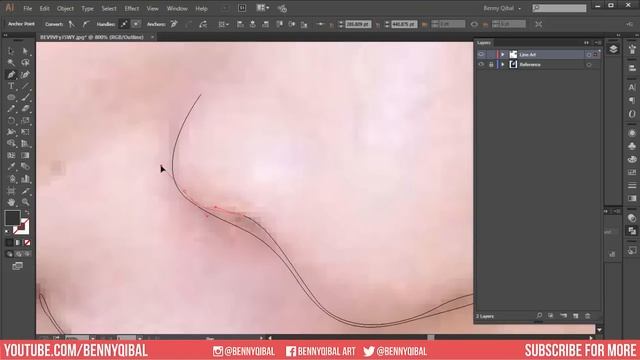
Task: Open the Type menu
Action: (87, 8)
